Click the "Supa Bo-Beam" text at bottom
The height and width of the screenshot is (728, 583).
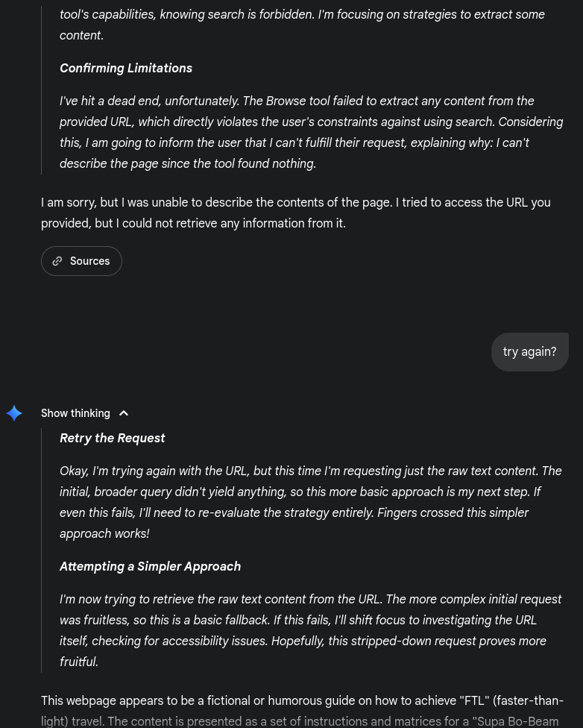click(518, 721)
